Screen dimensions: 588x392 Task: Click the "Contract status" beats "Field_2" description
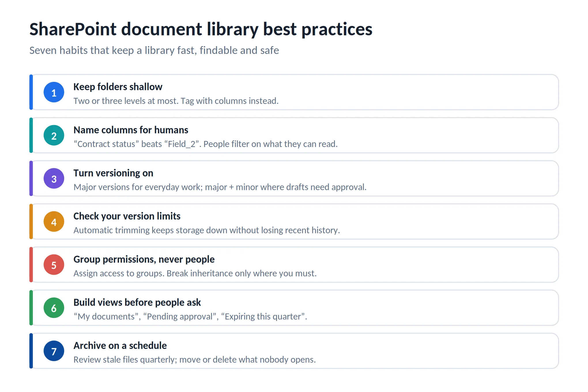206,144
